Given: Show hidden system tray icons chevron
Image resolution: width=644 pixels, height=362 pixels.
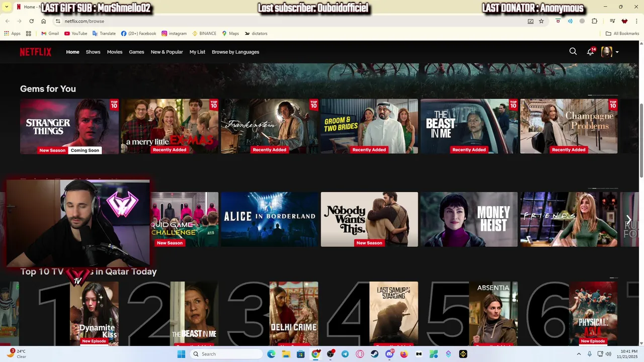Looking at the screenshot, I should click(x=579, y=354).
